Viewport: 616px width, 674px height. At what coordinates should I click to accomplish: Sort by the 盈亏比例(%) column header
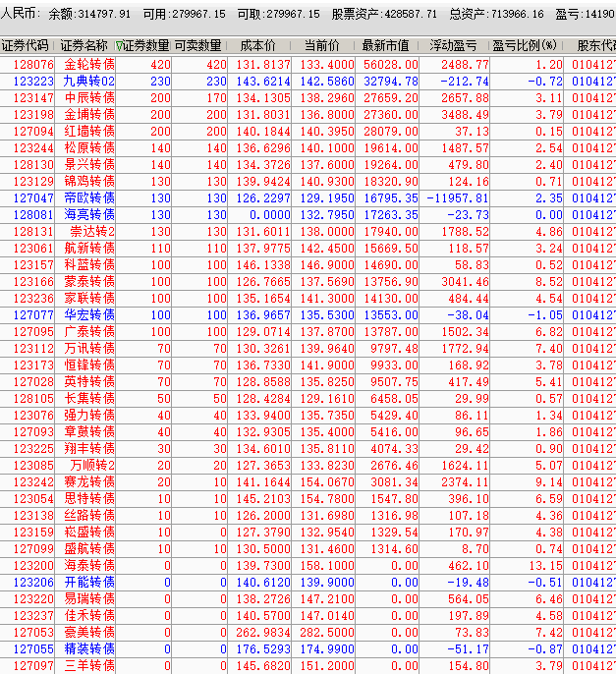(x=525, y=45)
